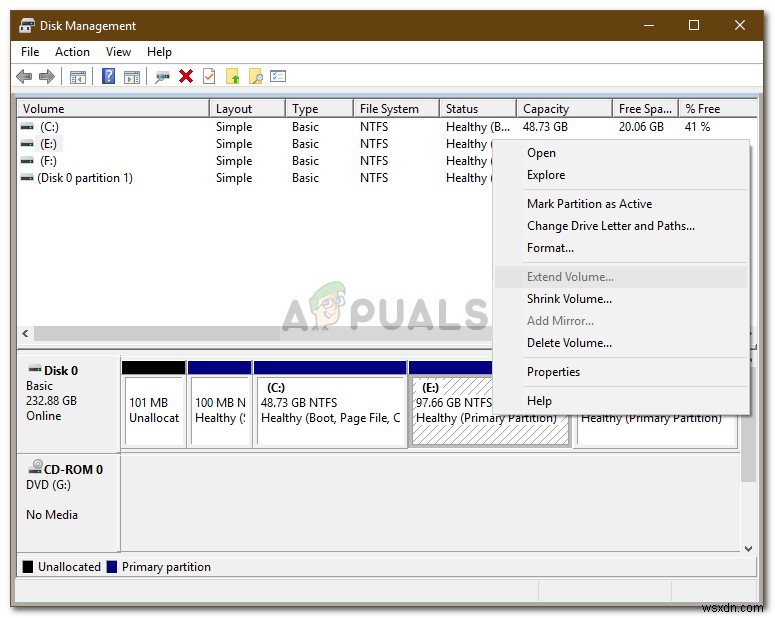Sort by the % Free column header
Viewport: 775px width, 618px height.
coord(718,109)
